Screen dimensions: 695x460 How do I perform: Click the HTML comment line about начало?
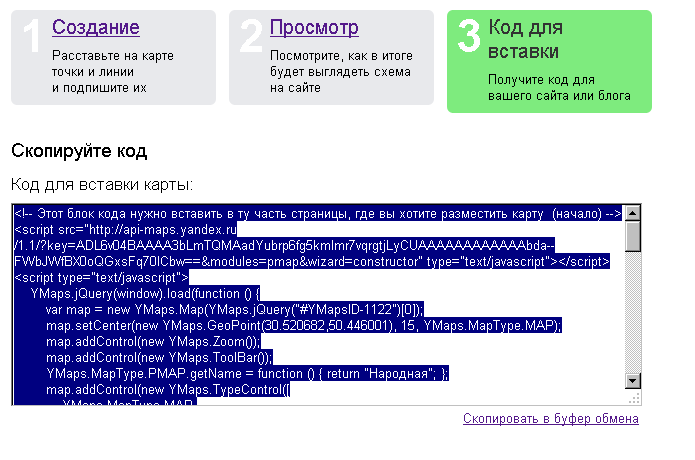click(x=318, y=214)
